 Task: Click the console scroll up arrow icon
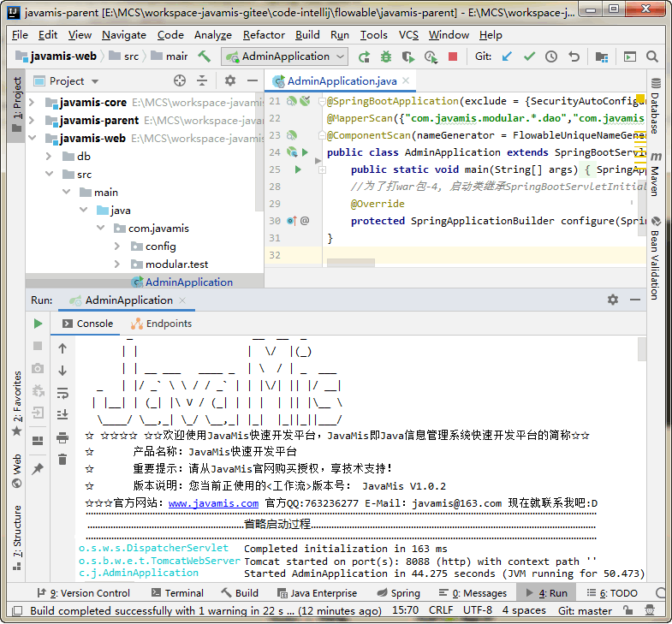pyautogui.click(x=62, y=348)
